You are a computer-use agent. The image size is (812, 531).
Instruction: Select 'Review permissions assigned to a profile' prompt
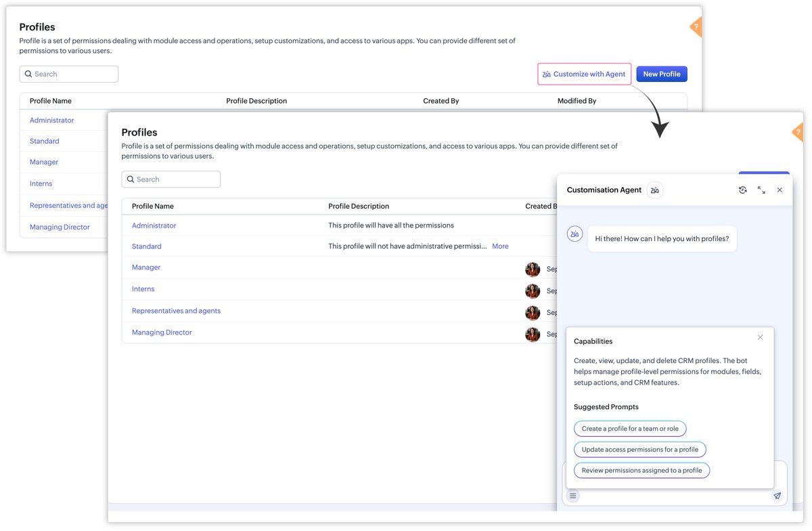(642, 471)
